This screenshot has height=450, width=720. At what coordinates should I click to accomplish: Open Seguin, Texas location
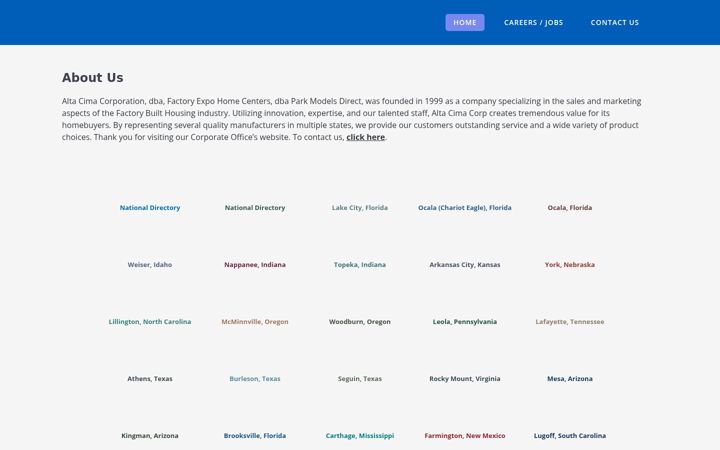[x=360, y=378]
